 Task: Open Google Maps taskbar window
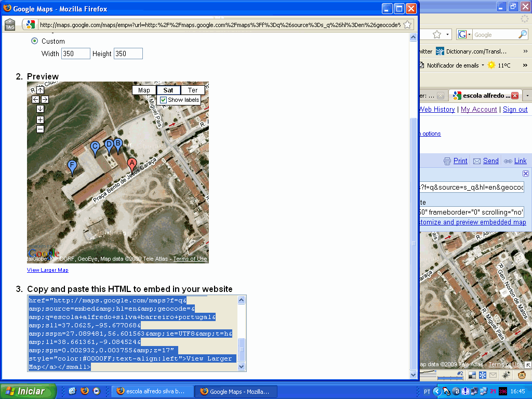click(236, 392)
